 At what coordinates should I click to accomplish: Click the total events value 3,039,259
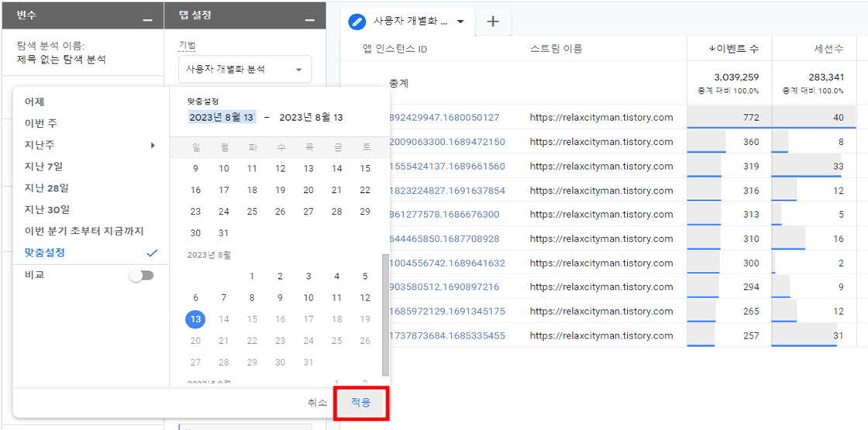click(735, 77)
